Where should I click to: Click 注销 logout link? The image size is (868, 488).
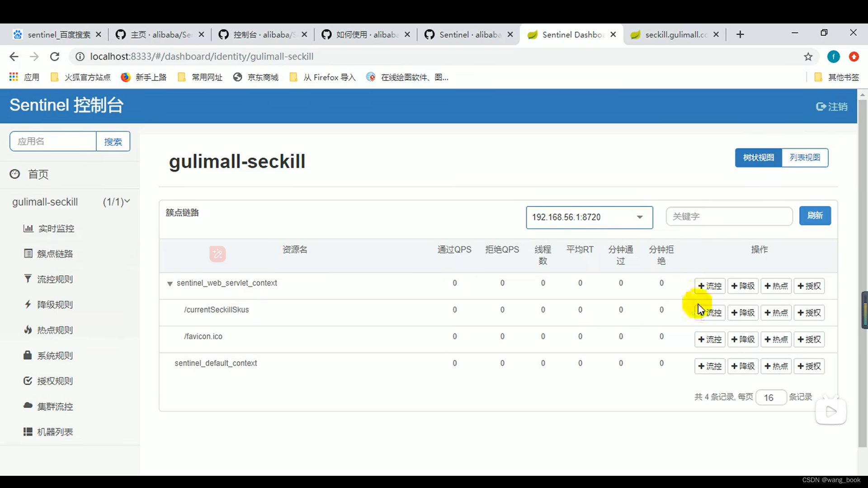(x=832, y=107)
